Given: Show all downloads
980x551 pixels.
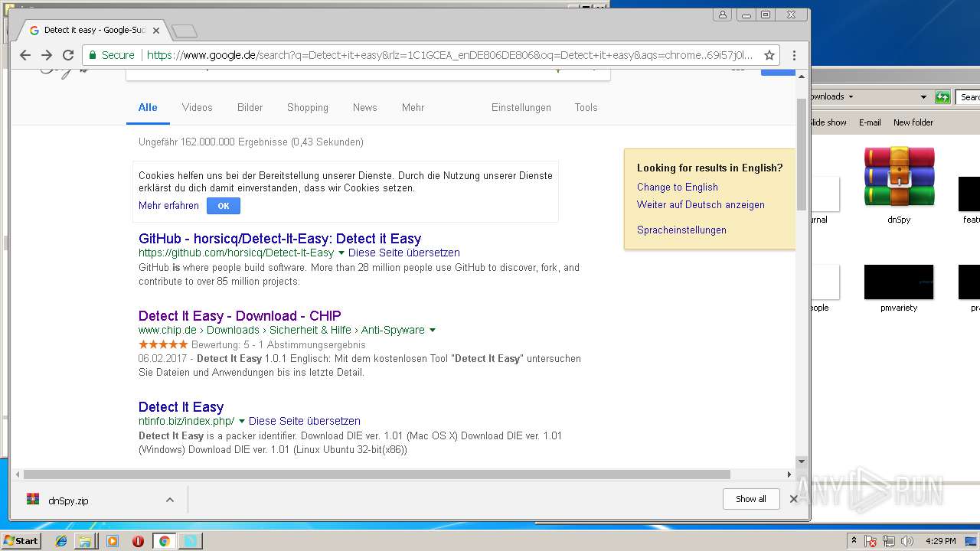Looking at the screenshot, I should (751, 499).
